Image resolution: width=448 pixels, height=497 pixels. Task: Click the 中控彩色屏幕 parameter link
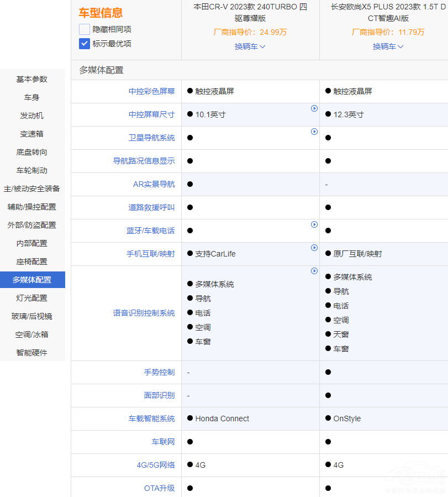(x=151, y=91)
